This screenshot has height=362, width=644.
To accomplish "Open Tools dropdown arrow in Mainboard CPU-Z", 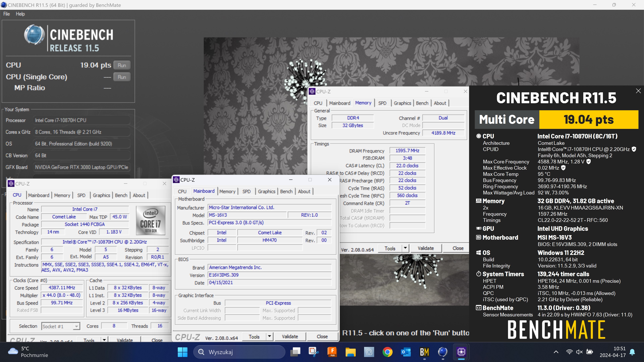I will (269, 337).
